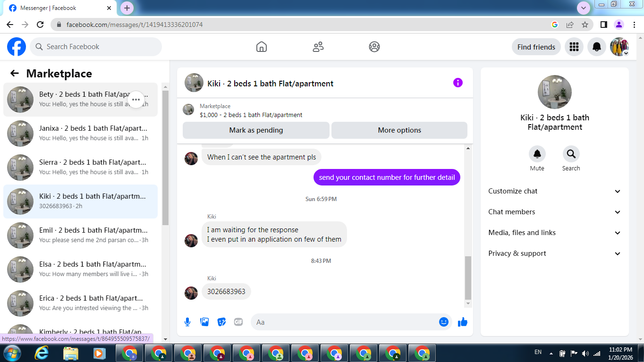
Task: Launch Internet Explorer from taskbar
Action: [x=42, y=353]
